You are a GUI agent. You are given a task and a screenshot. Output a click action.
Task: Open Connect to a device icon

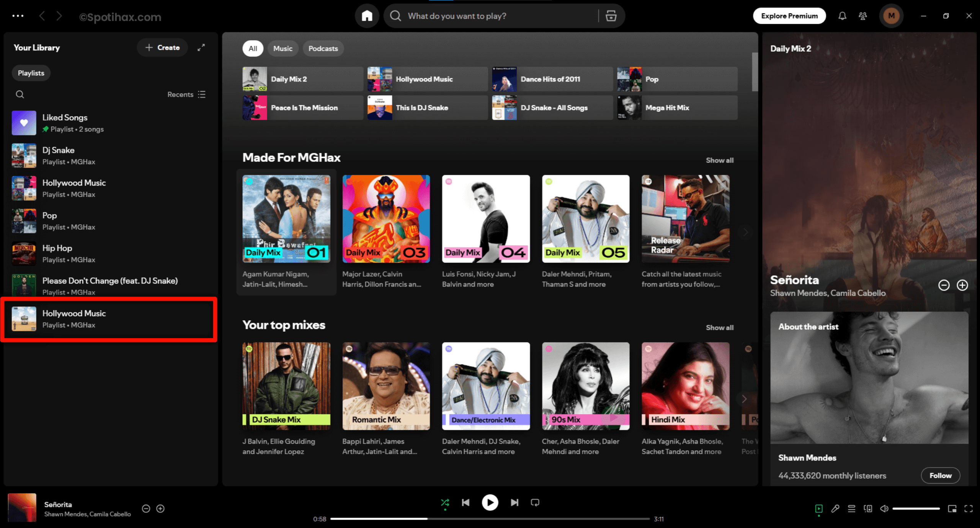click(868, 508)
